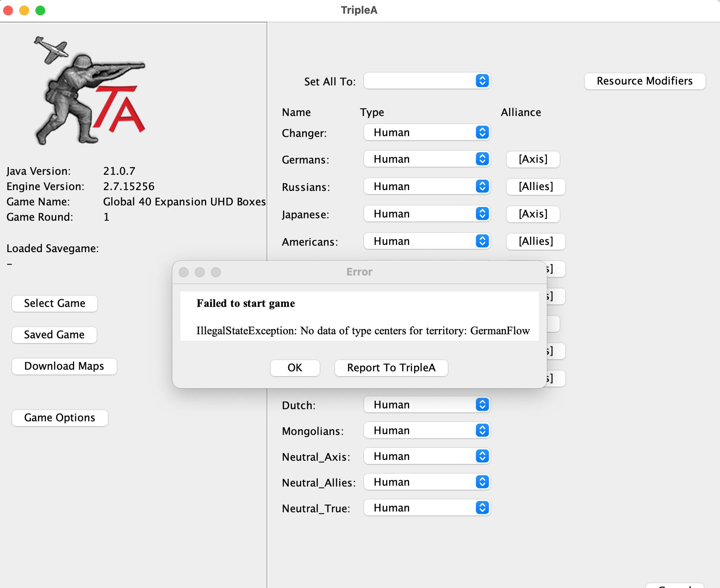Click Saved Game
The width and height of the screenshot is (720, 588).
[54, 335]
